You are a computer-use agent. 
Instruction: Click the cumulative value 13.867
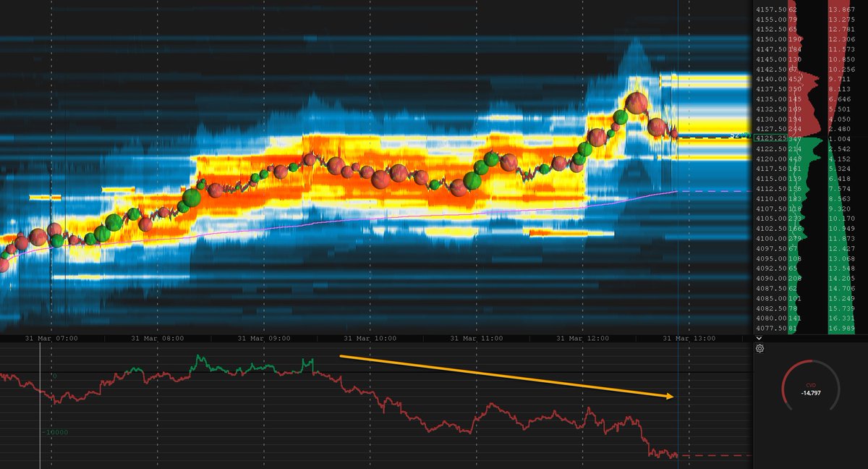[x=841, y=9]
